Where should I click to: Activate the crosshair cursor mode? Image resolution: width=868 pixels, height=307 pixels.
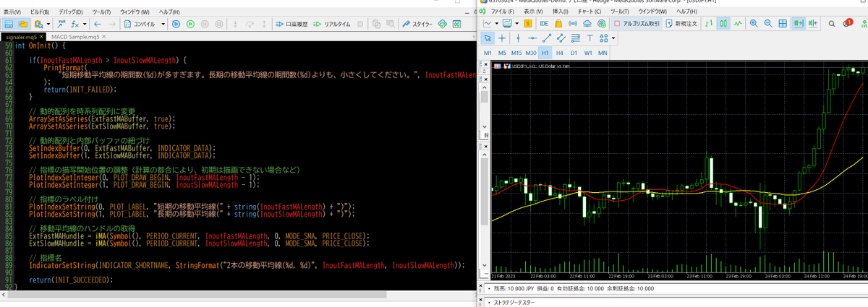(x=502, y=38)
